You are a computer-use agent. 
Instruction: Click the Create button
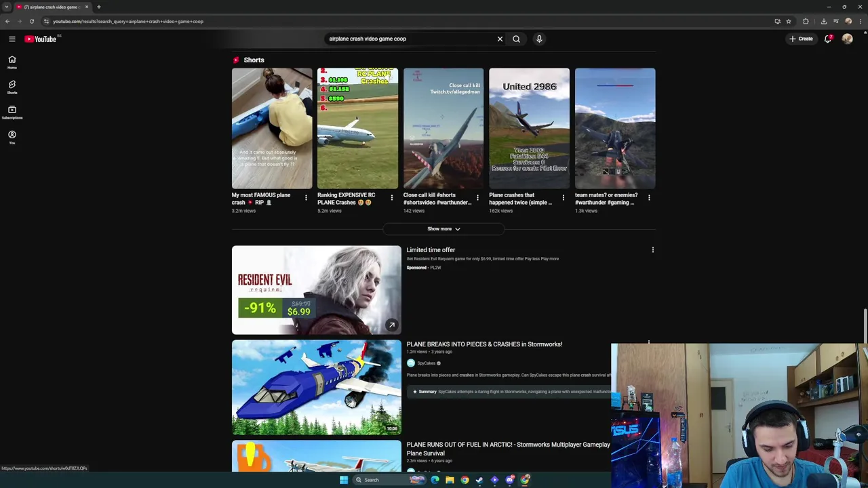(x=801, y=39)
